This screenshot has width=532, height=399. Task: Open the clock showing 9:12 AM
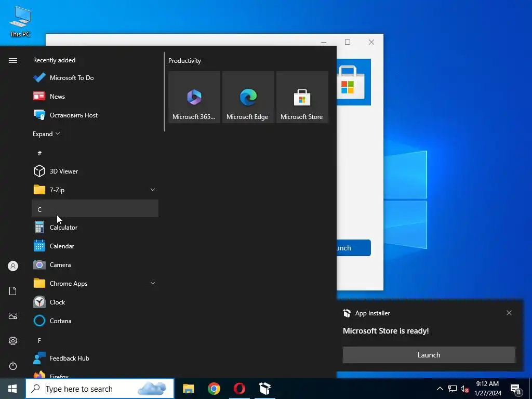[487, 389]
